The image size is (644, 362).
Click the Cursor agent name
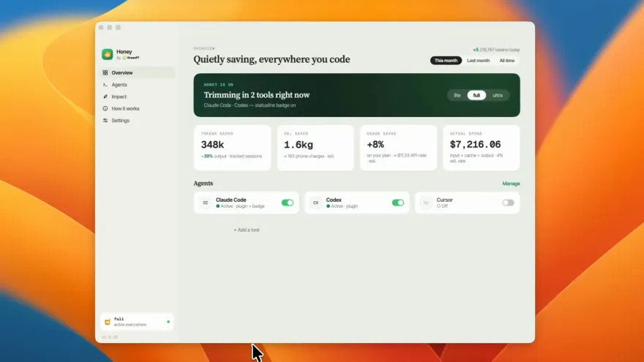tap(444, 200)
